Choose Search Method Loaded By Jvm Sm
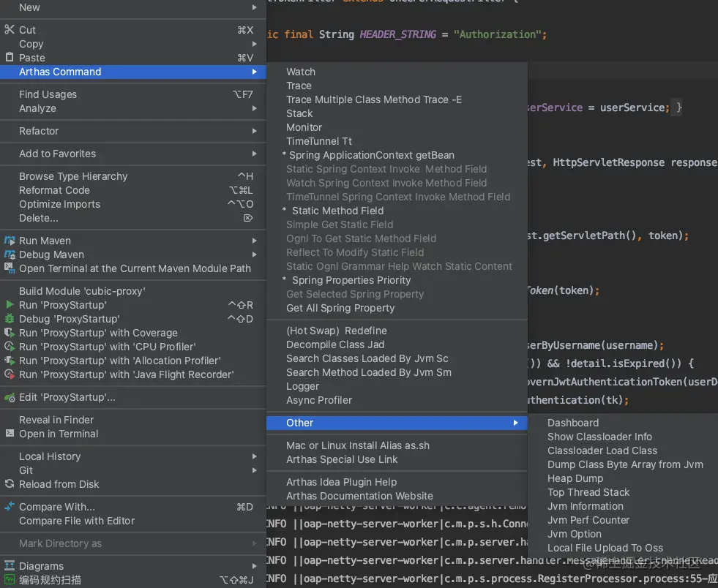The image size is (718, 588). tap(397, 372)
